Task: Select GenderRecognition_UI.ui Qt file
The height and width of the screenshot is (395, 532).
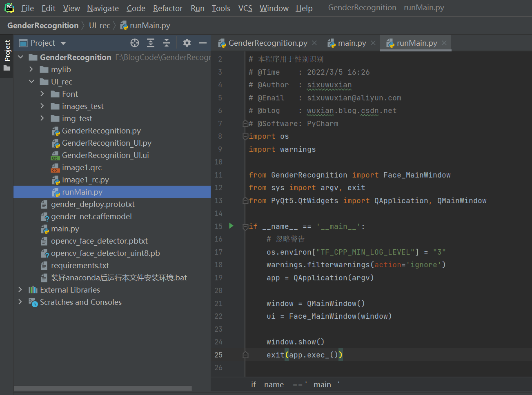Action: click(105, 155)
